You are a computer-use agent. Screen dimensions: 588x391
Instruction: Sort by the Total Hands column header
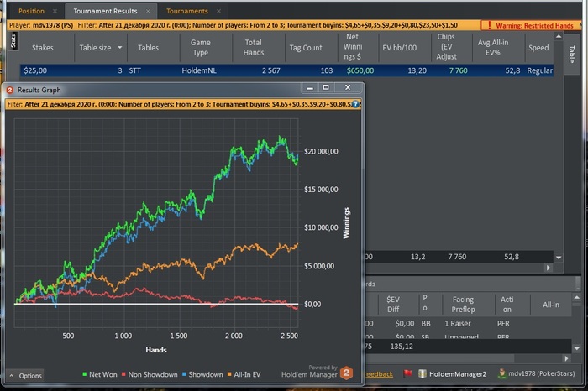[x=254, y=48]
